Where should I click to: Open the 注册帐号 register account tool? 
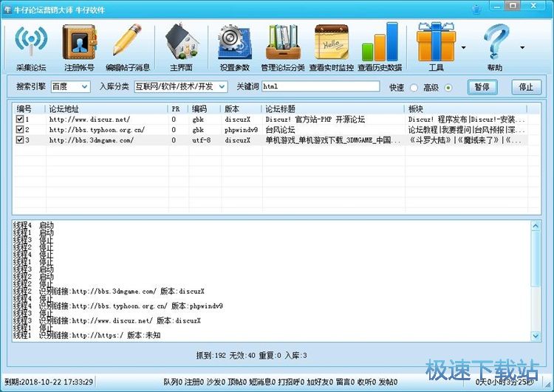[x=79, y=47]
